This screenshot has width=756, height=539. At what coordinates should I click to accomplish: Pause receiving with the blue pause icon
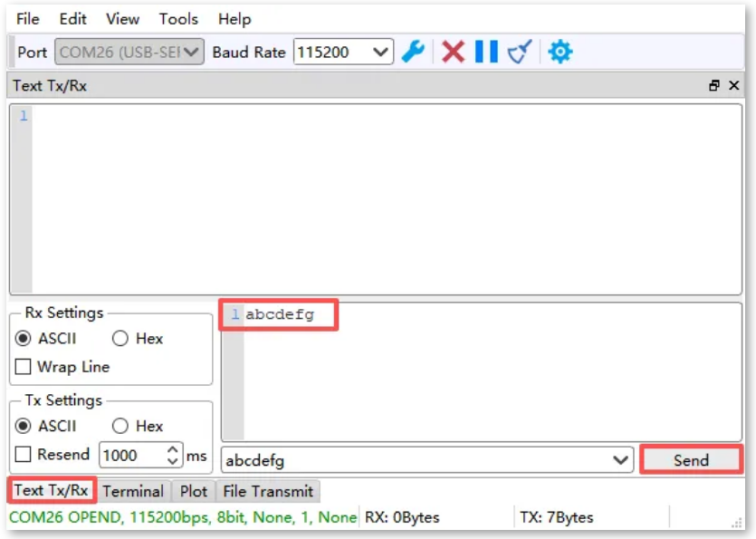click(486, 52)
